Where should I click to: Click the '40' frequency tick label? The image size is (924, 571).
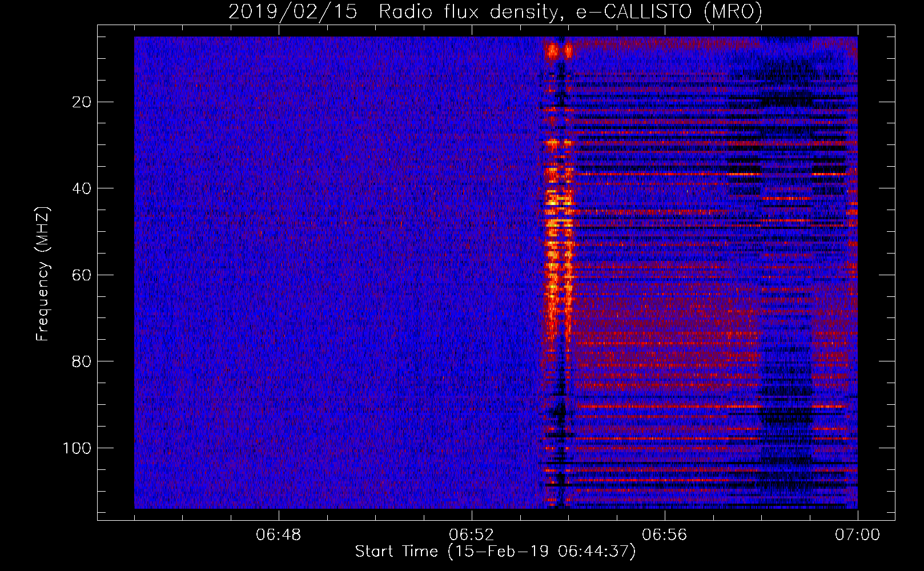click(82, 188)
